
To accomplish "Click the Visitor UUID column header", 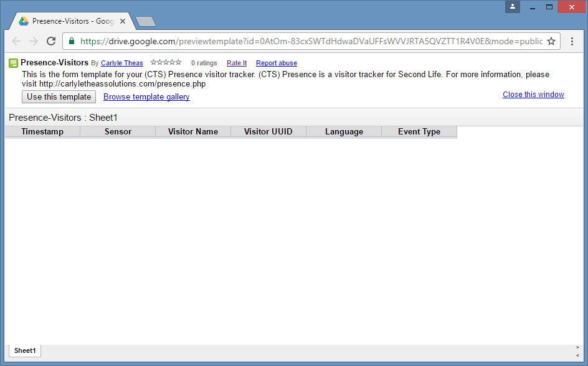I will pyautogui.click(x=268, y=131).
